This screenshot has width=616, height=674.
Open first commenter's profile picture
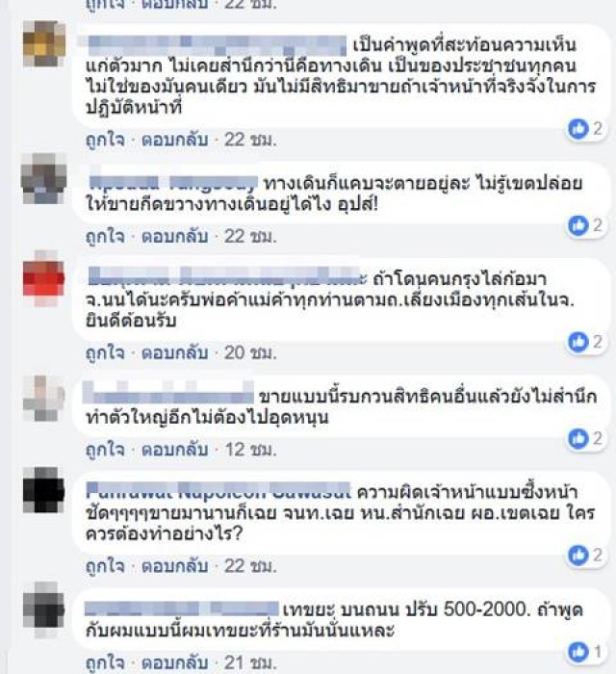[43, 43]
